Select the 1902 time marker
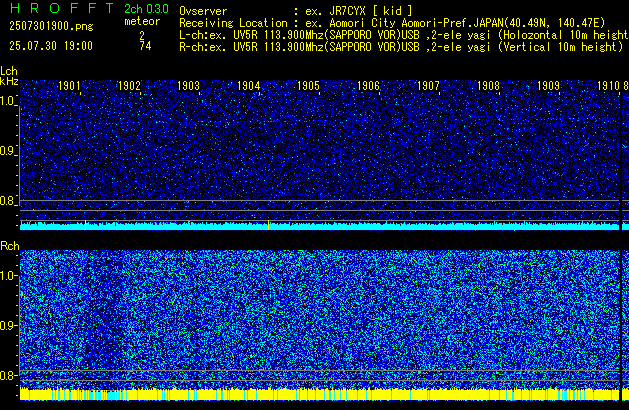This screenshot has height=410, width=629. pos(129,86)
